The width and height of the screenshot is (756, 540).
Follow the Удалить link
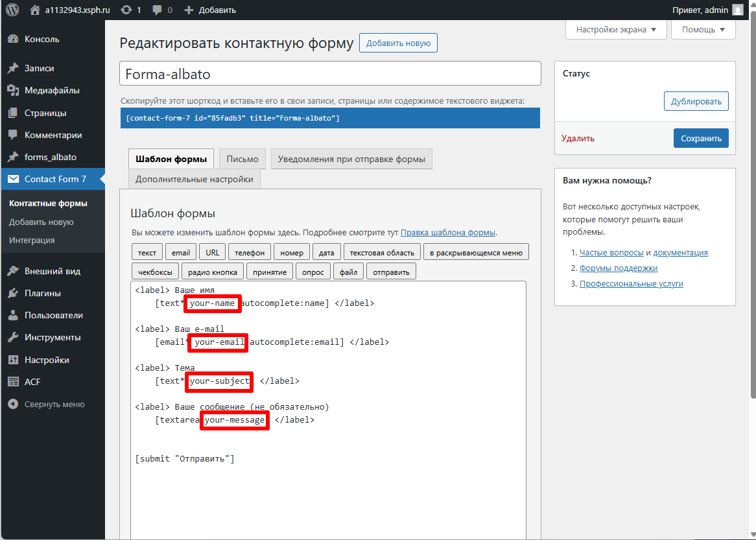[x=578, y=138]
